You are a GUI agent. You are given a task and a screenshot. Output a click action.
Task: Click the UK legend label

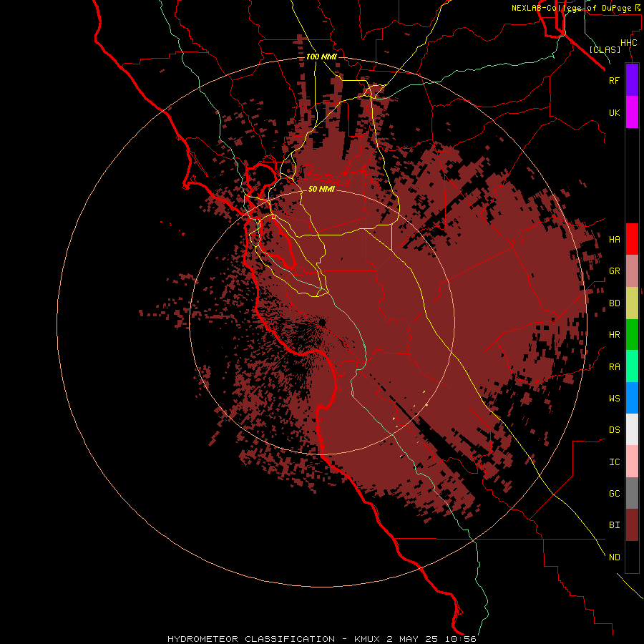(614, 112)
